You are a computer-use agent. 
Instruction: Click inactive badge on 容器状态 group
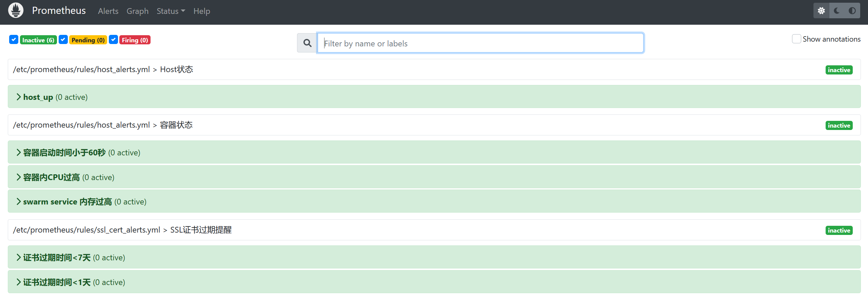[839, 126]
